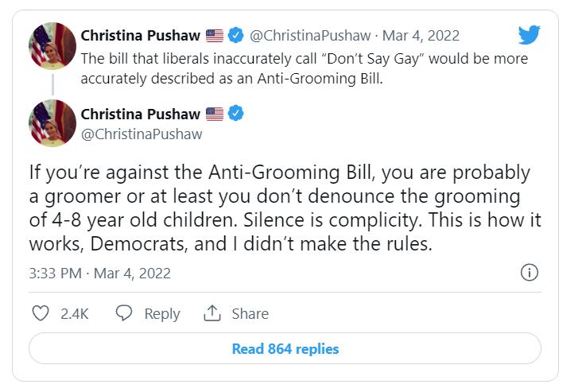582x392 pixels.
Task: Click the share upload arrow icon
Action: coord(212,313)
